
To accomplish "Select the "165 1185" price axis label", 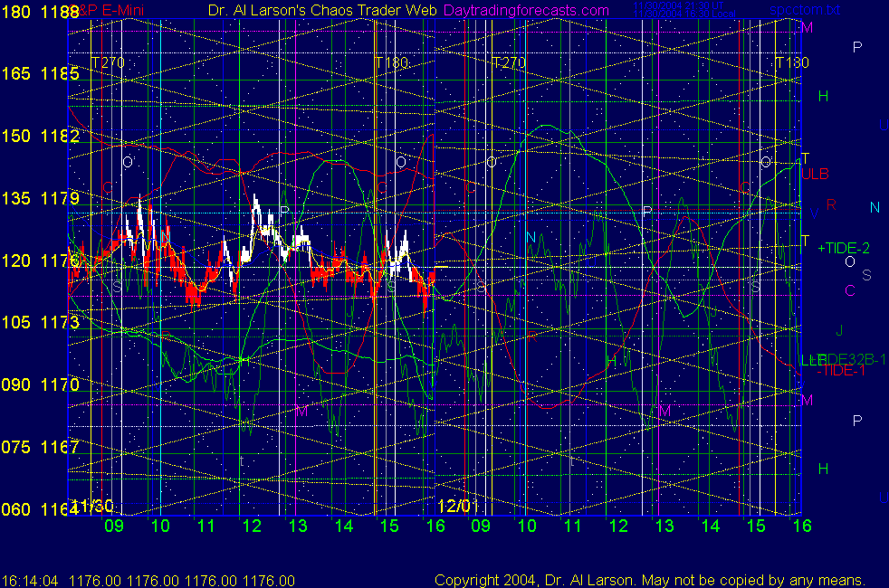I will pos(40,73).
